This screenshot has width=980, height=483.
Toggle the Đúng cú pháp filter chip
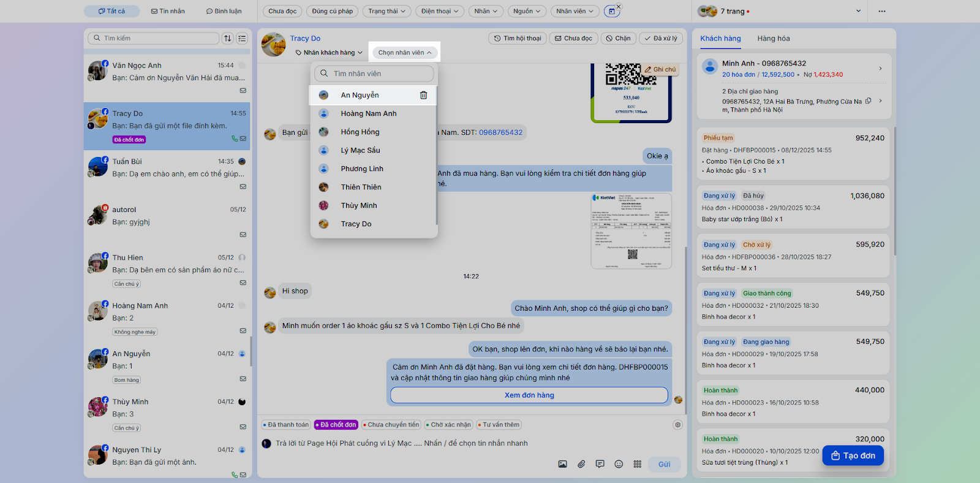[333, 11]
